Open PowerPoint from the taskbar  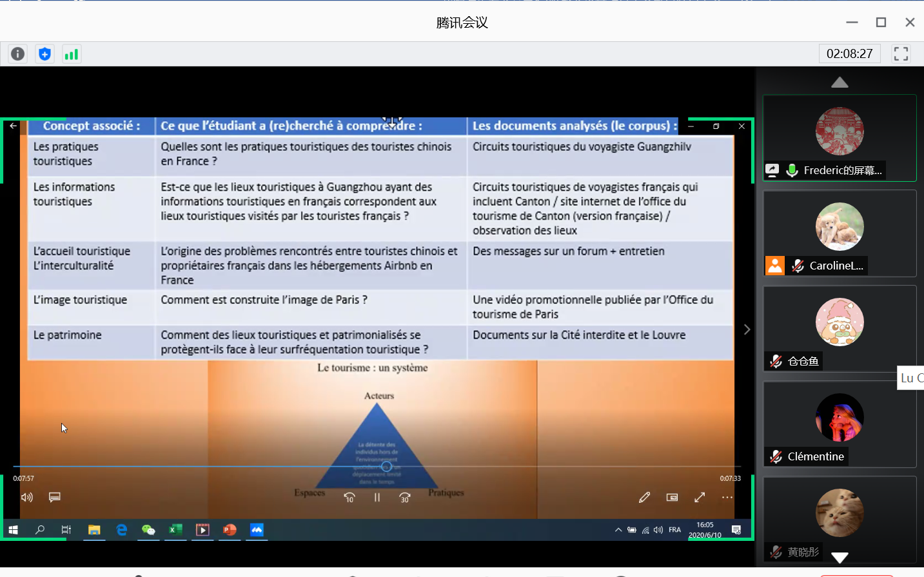pos(230,530)
